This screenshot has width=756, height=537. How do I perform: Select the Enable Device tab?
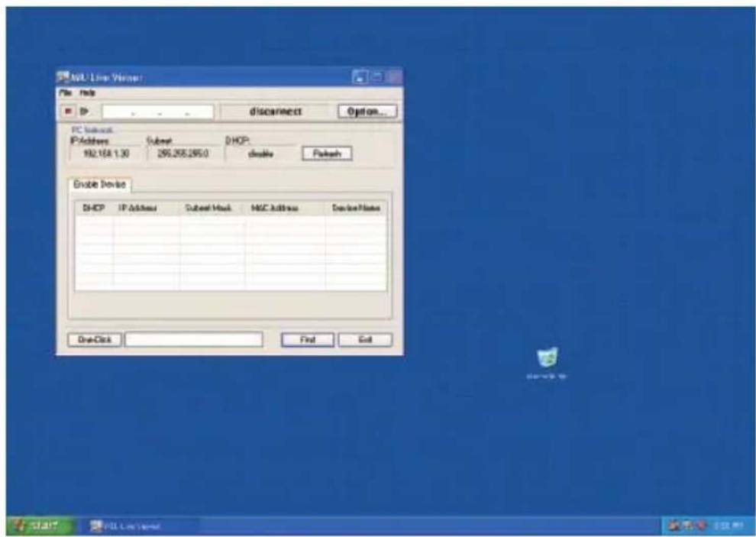99,184
